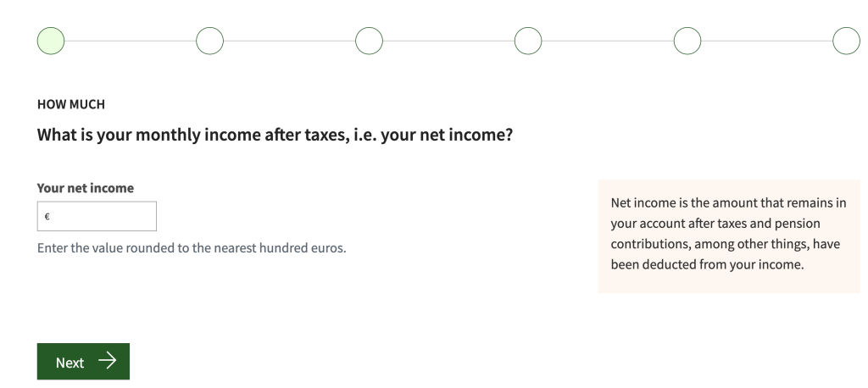Click the progress line between steps two and three

click(x=289, y=41)
